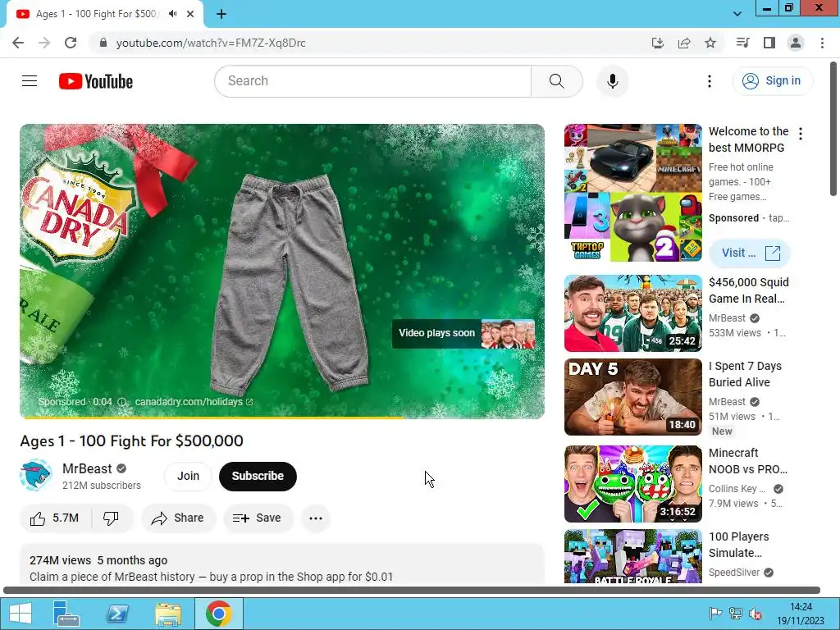Toggle Chrome side panel icon
Viewport: 840px width, 630px height.
[x=769, y=43]
